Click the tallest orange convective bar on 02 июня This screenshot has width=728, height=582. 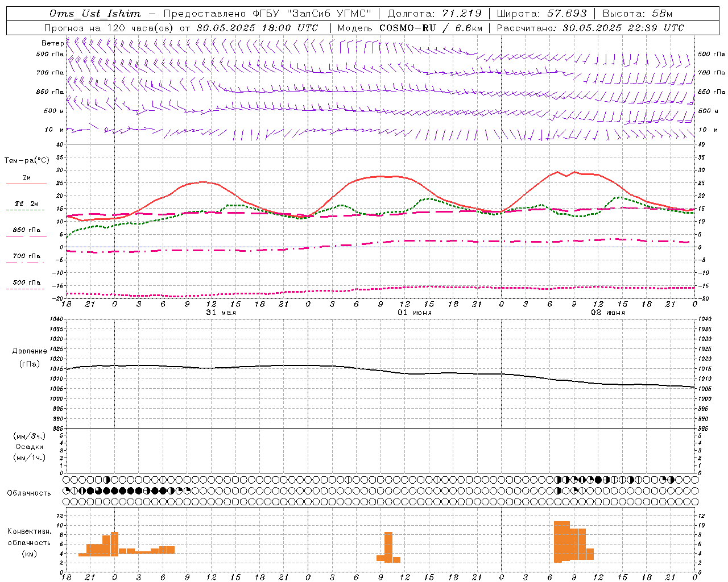tap(562, 542)
